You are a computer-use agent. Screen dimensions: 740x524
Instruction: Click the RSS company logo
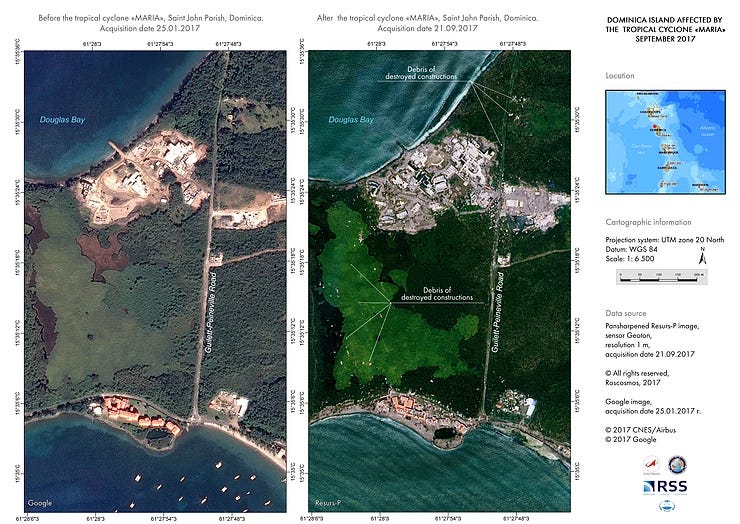[665, 488]
